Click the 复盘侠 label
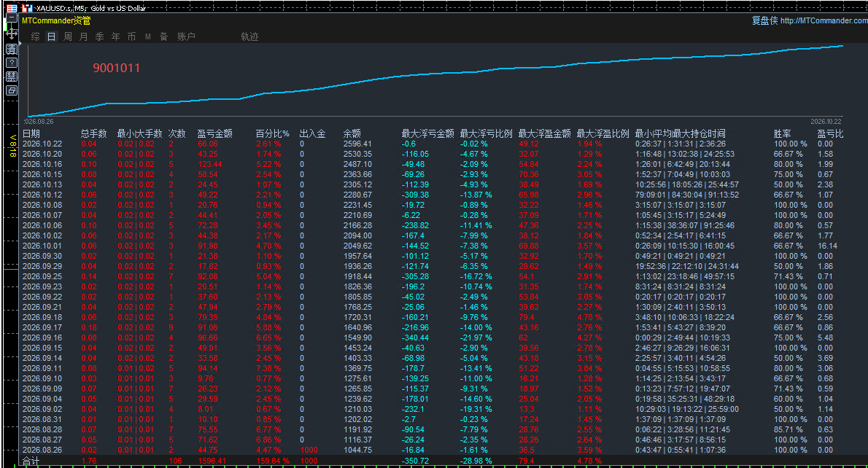Screen dimensions: 868x468 (764, 20)
